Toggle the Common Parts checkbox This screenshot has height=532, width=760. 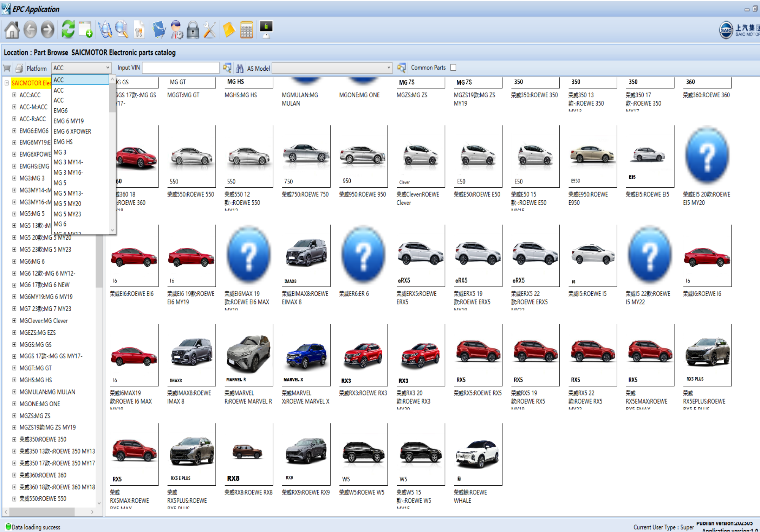click(453, 68)
